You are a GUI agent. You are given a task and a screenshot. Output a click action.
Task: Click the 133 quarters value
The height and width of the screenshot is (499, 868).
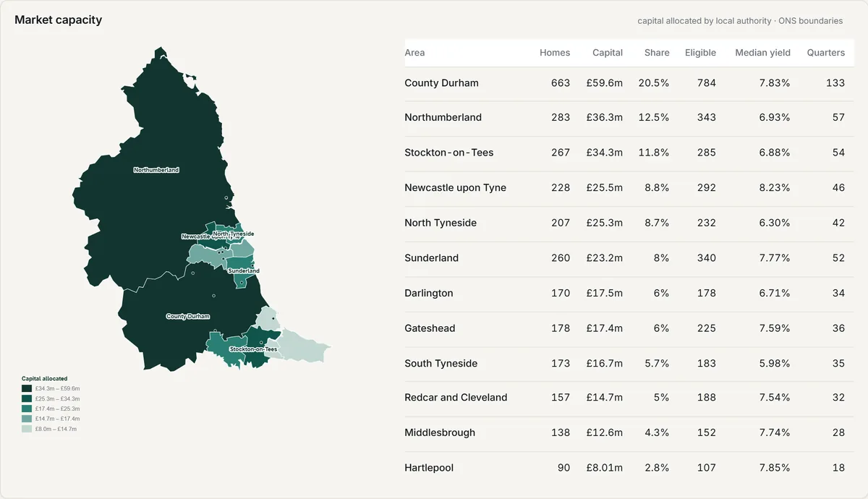tap(835, 83)
